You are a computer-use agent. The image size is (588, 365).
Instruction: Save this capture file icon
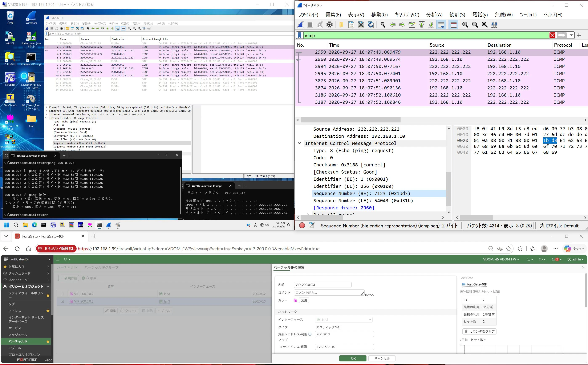[351, 25]
